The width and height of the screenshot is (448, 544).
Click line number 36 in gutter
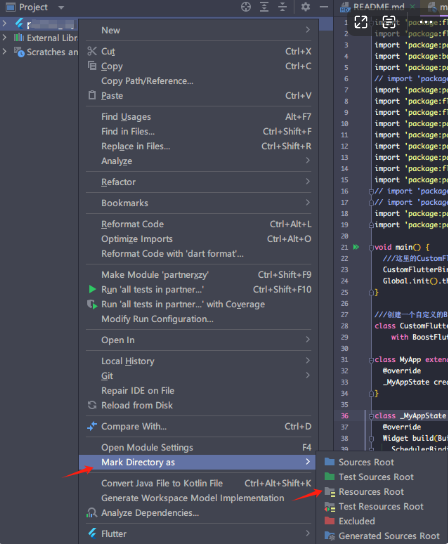click(345, 416)
